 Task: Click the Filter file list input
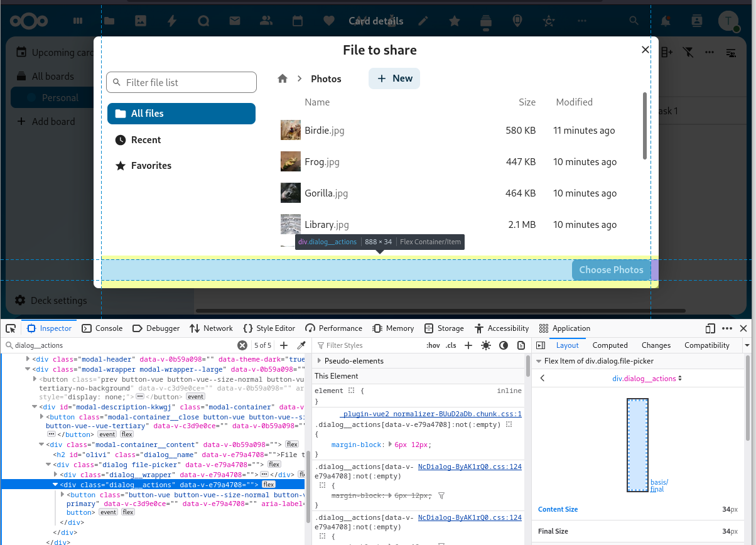point(182,82)
